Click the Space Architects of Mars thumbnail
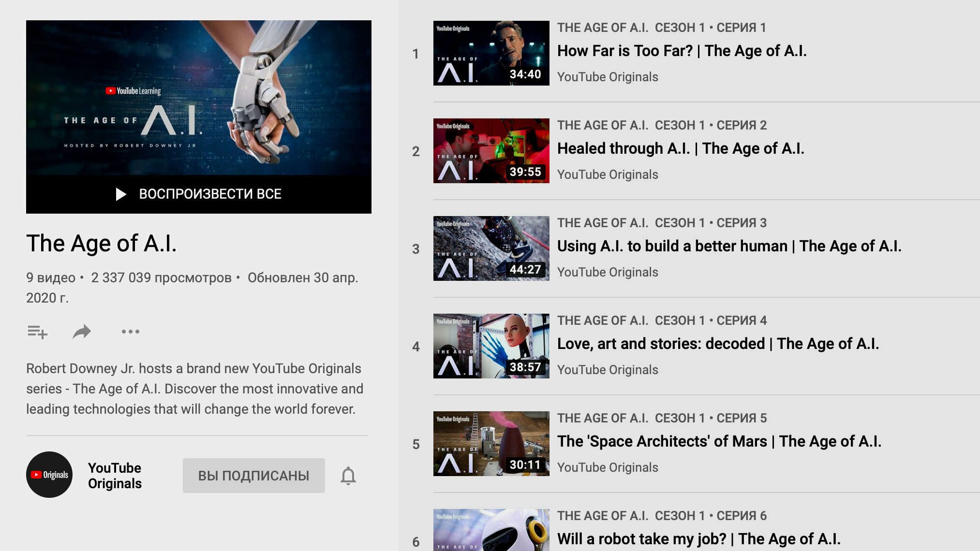 click(491, 444)
